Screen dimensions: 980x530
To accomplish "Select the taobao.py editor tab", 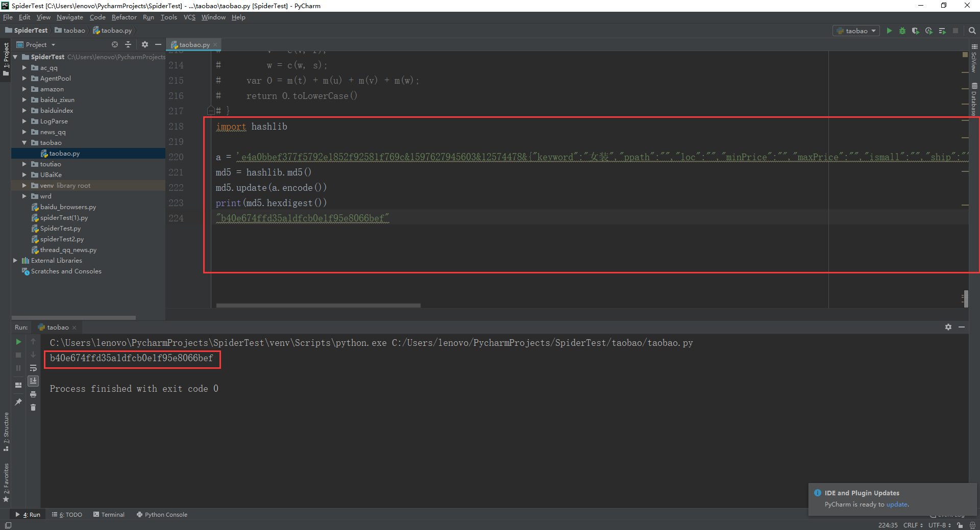I will coord(194,45).
